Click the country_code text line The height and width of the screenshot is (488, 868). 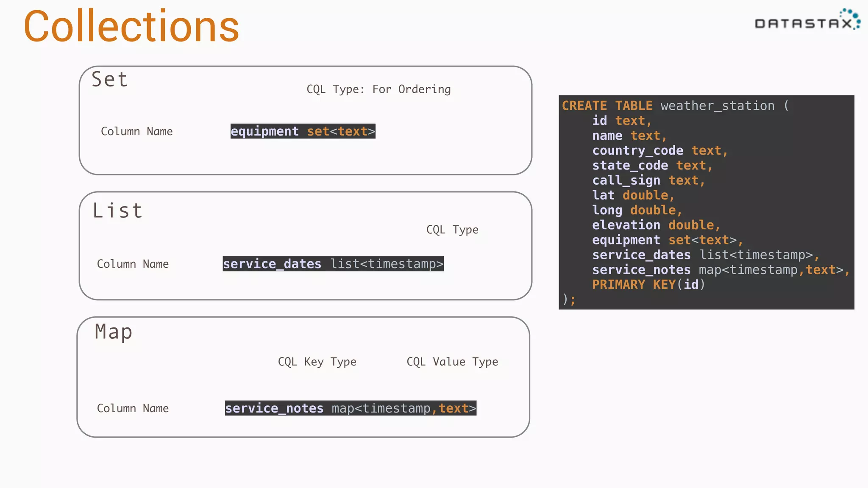659,150
